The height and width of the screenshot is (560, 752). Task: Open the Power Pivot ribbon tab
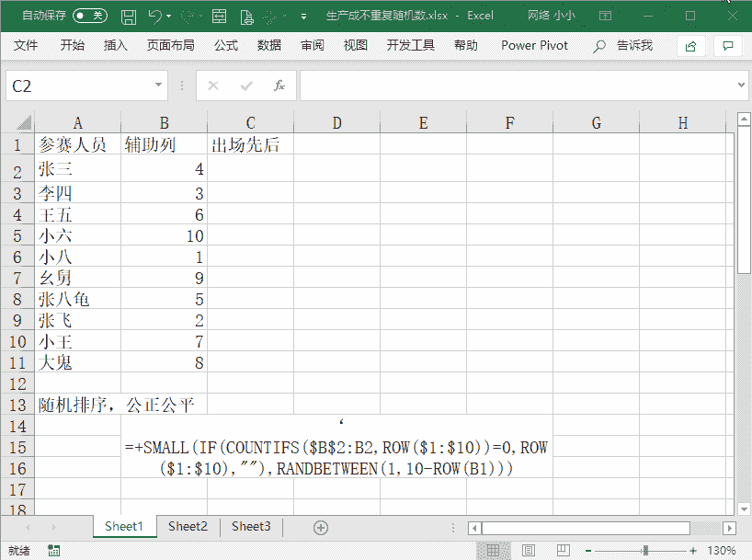(534, 44)
